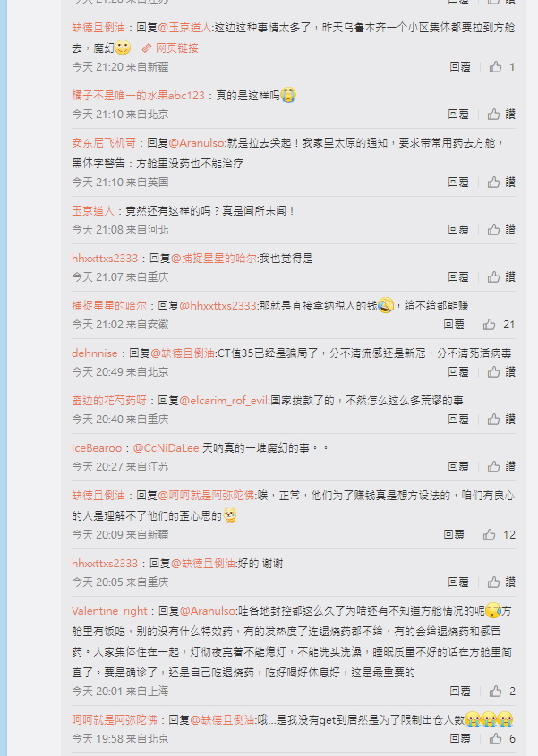This screenshot has height=756, width=538.
Task: Like Valentine_right's long comment from 上海
Action: coord(496,692)
